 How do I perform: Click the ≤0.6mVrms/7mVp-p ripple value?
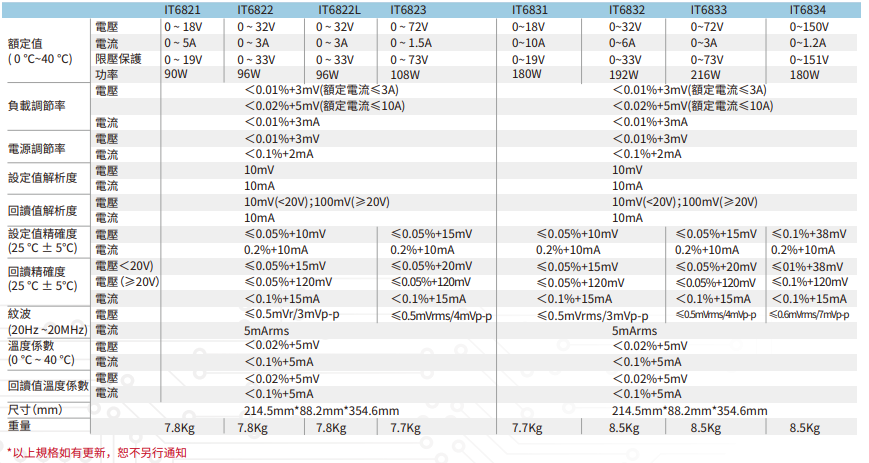(x=809, y=314)
